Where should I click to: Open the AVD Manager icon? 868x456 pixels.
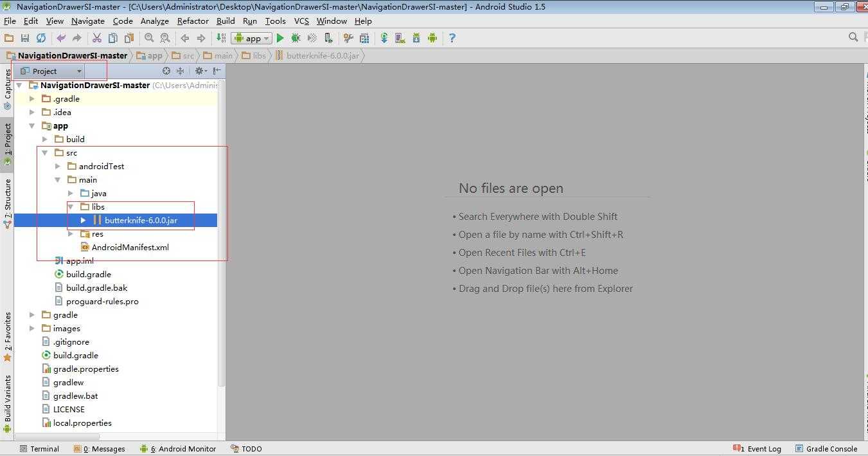point(400,38)
